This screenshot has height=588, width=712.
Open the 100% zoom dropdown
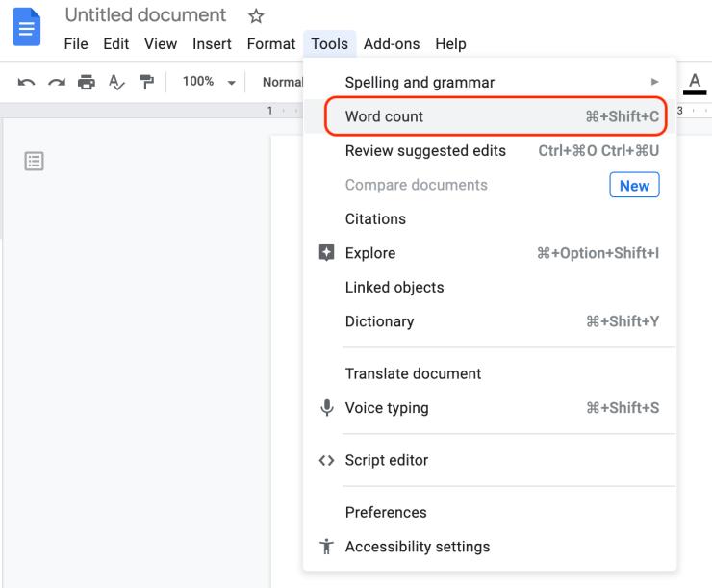[x=209, y=82]
